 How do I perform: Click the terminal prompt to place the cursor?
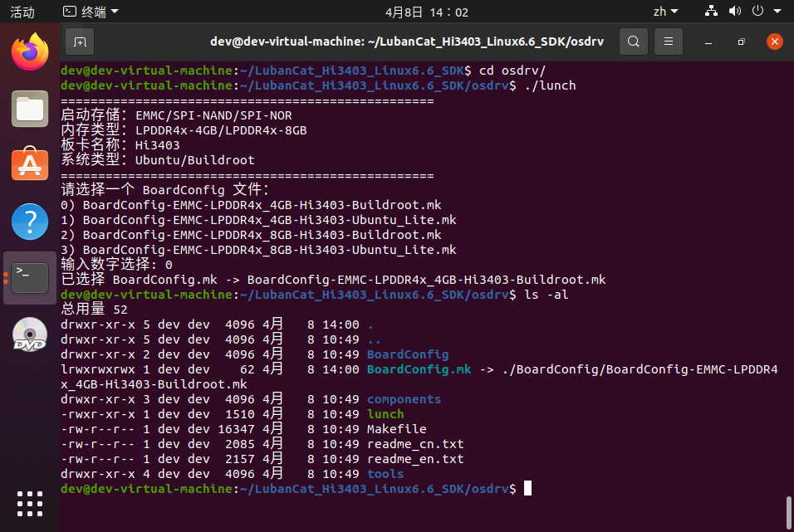pyautogui.click(x=527, y=488)
